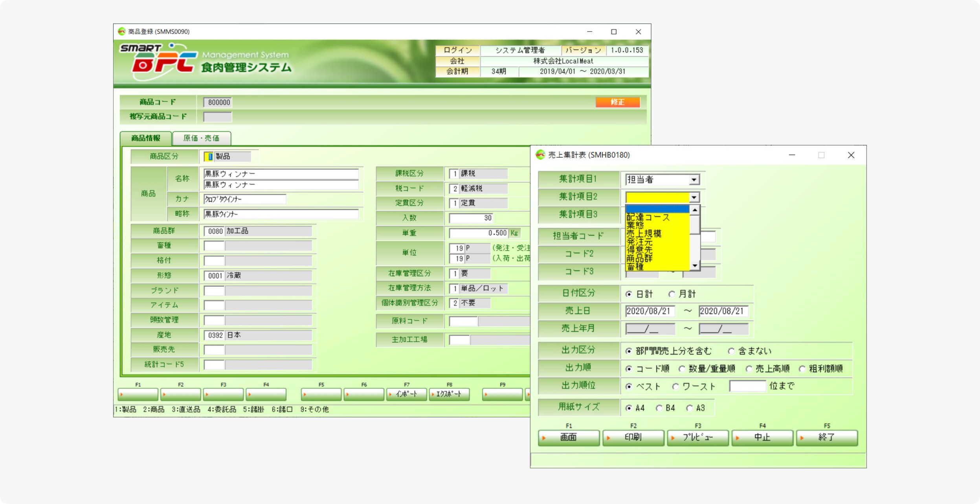980x504 pixels.
Task: Click the 原料コード input field
Action: click(463, 321)
